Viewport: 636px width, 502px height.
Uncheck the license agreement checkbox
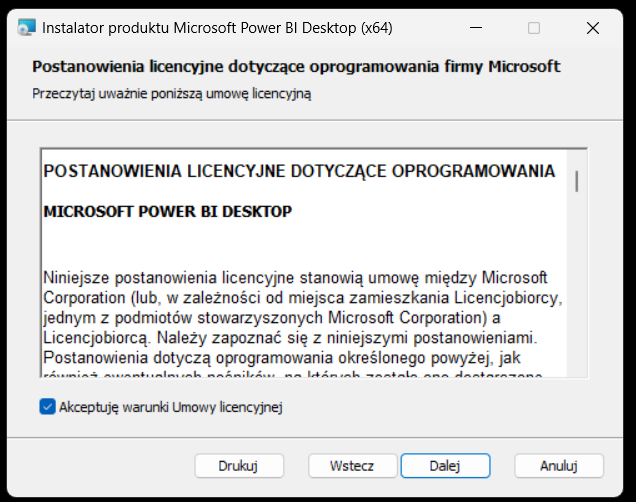[47, 407]
